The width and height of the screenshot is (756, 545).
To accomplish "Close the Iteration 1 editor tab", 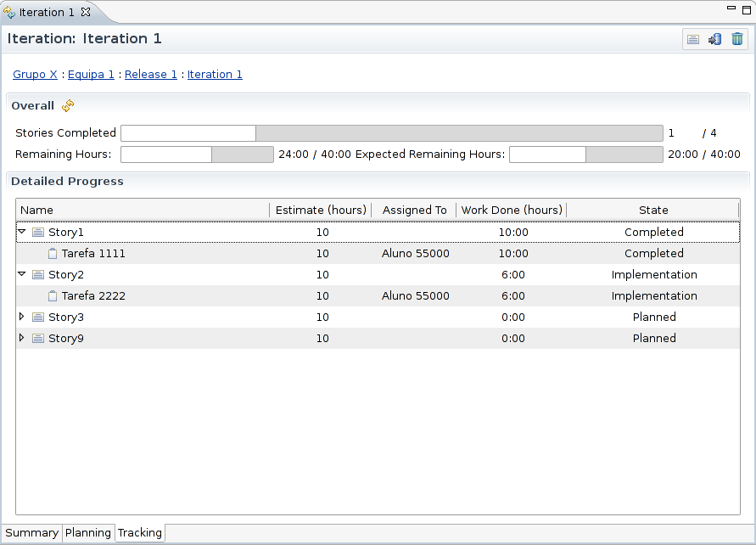I will [86, 12].
